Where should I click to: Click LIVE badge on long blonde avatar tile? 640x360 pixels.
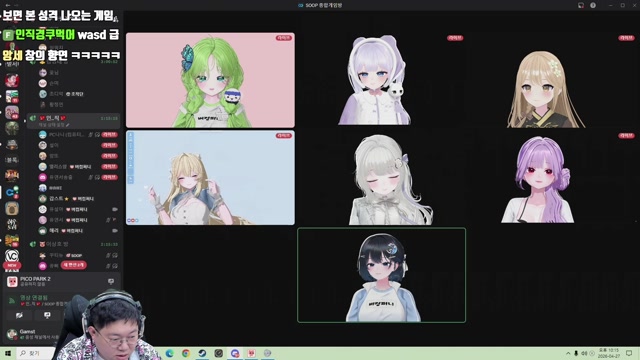pos(626,38)
